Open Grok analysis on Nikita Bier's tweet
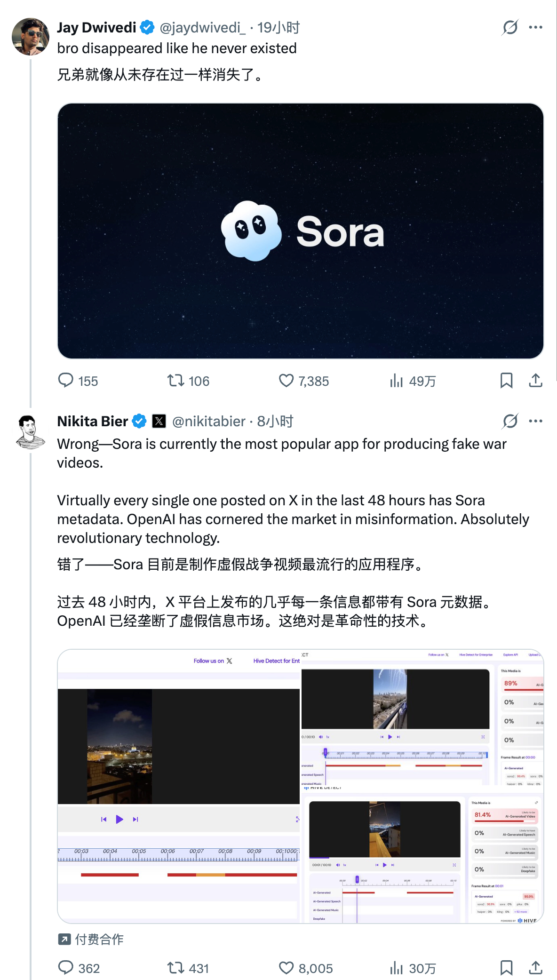This screenshot has width=557, height=980. click(510, 422)
